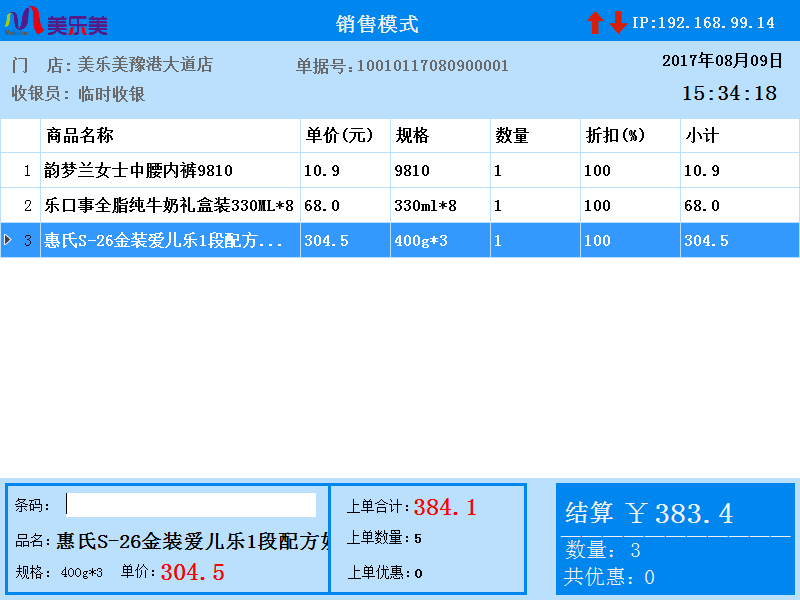Click the bottom panel 规格 400g*3 value
Screen dimensions: 800x600
[x=82, y=573]
